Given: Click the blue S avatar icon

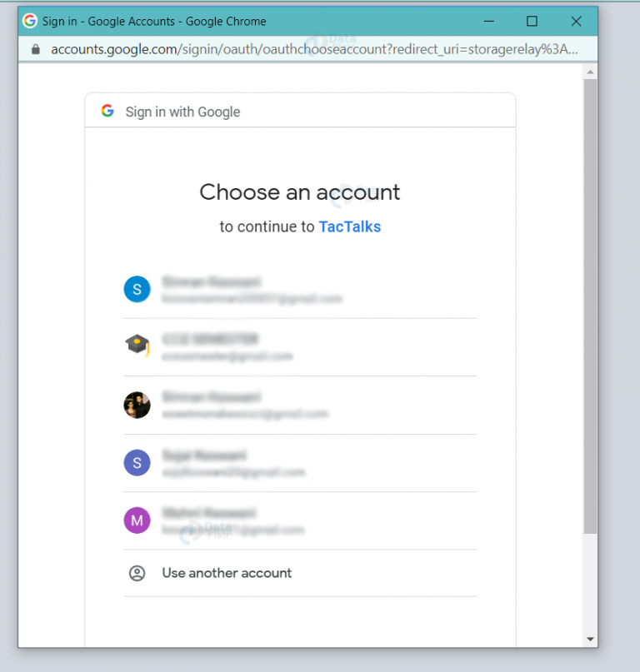Looking at the screenshot, I should pos(137,289).
